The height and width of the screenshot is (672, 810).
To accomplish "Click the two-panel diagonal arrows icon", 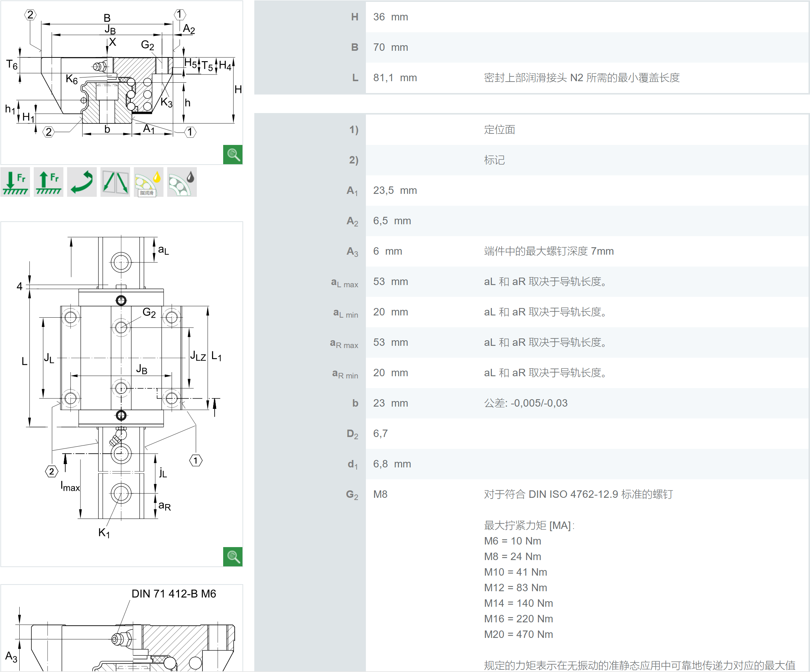I will tap(115, 182).
